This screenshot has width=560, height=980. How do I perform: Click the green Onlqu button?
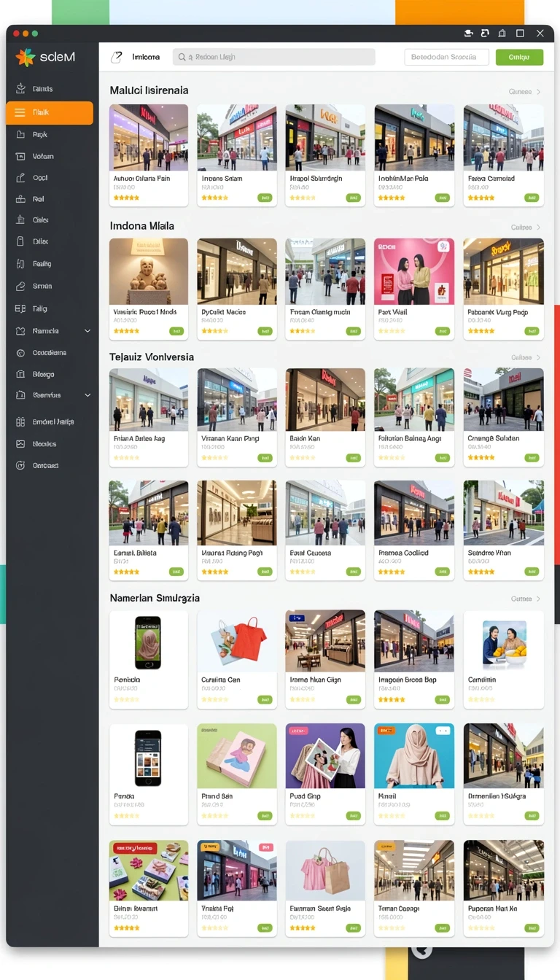click(519, 57)
